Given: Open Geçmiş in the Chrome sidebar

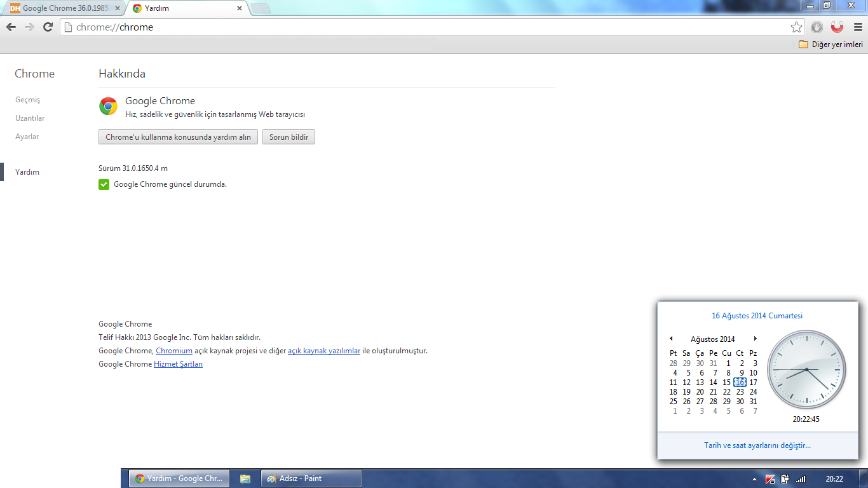Looking at the screenshot, I should pos(27,100).
